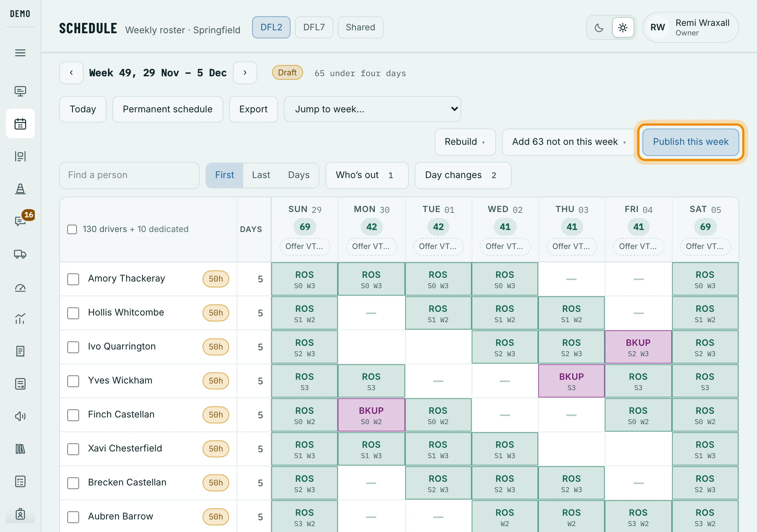Viewport: 757px width, 532px height.
Task: Sort by Last name
Action: [x=261, y=175]
